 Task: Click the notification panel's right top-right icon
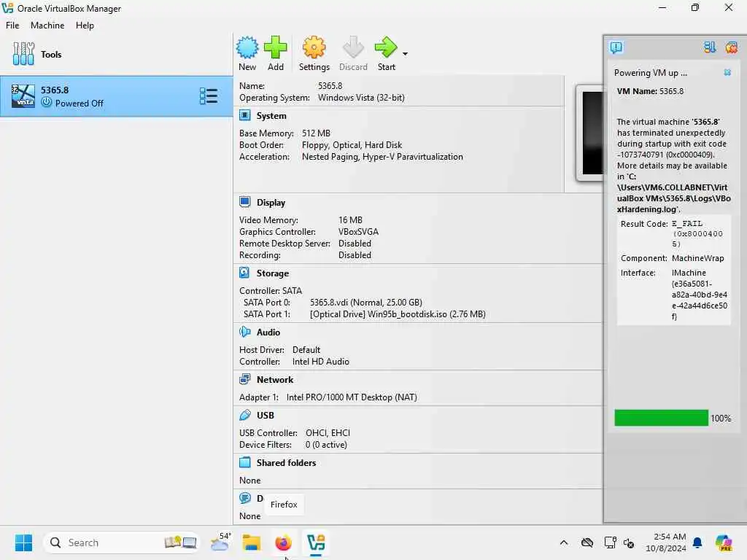[x=731, y=47]
